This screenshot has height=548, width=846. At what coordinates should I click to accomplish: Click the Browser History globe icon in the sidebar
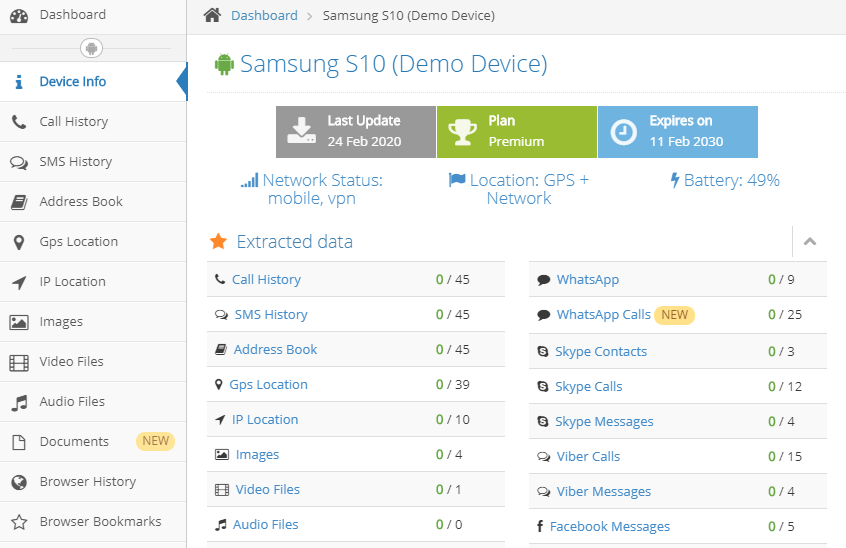click(x=19, y=482)
